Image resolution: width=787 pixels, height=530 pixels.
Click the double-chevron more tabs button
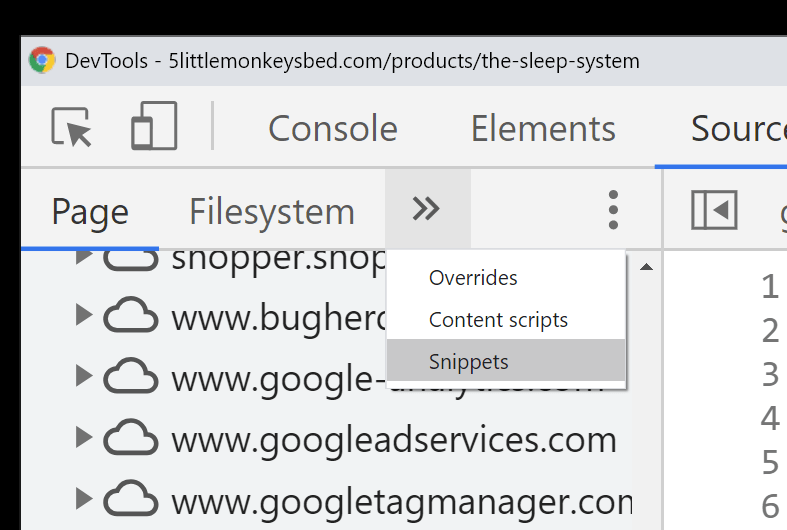pyautogui.click(x=426, y=209)
